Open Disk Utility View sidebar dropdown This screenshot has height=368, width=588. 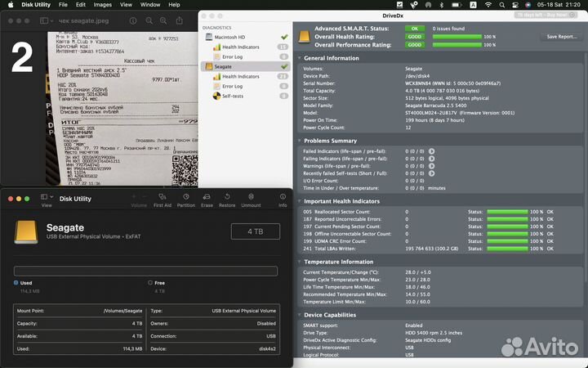[x=47, y=197]
